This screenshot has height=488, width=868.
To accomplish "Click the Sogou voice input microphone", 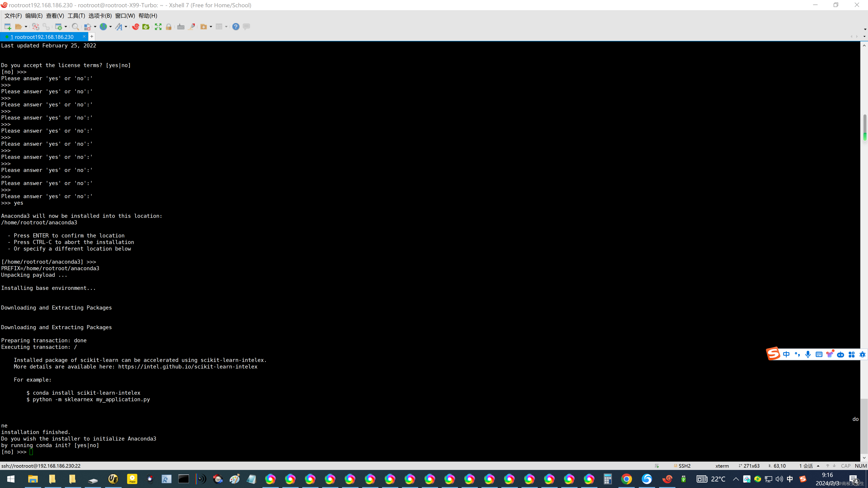I will pos(808,354).
